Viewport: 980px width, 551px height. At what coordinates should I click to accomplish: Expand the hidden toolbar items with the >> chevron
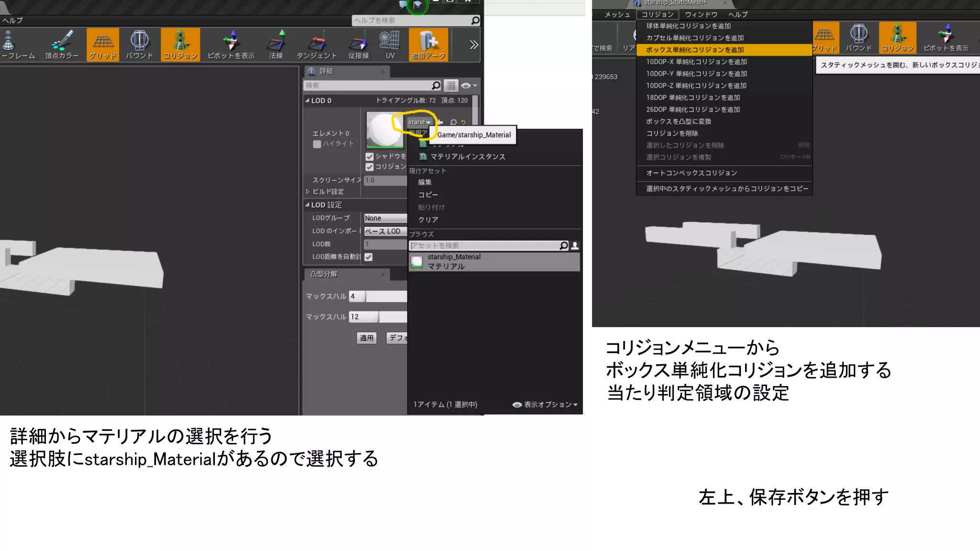point(473,45)
